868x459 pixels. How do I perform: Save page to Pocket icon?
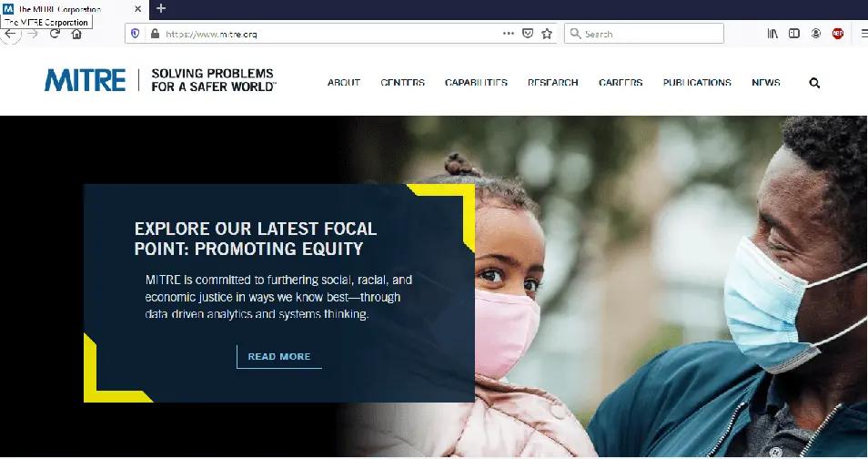point(528,34)
